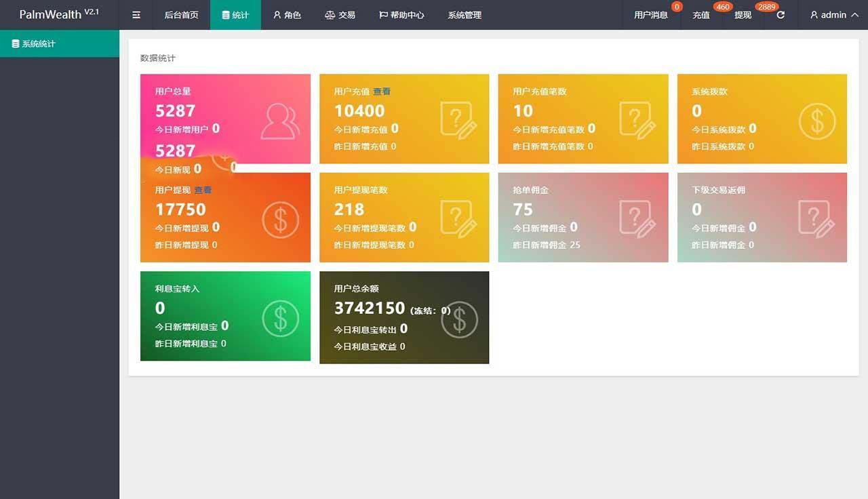
Task: Click dollar icon in 系统拨款 card
Action: pos(816,121)
